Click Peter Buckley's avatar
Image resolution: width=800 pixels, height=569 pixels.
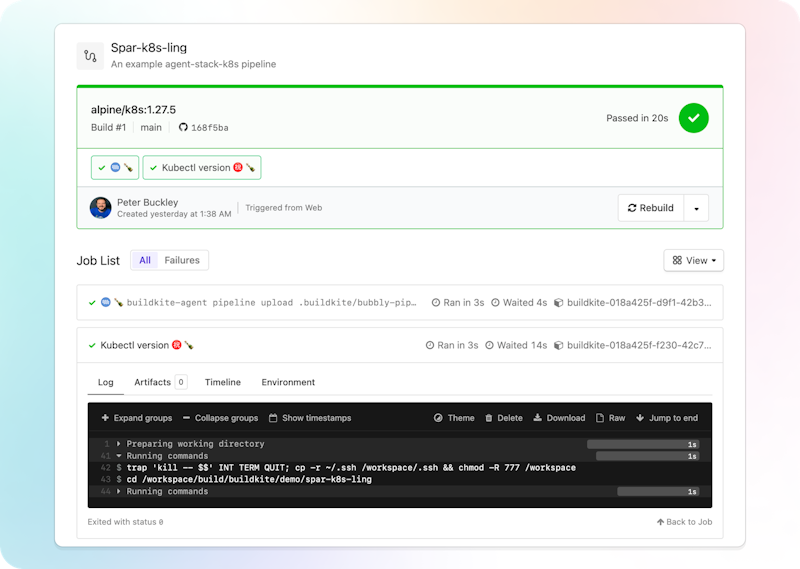tap(101, 208)
